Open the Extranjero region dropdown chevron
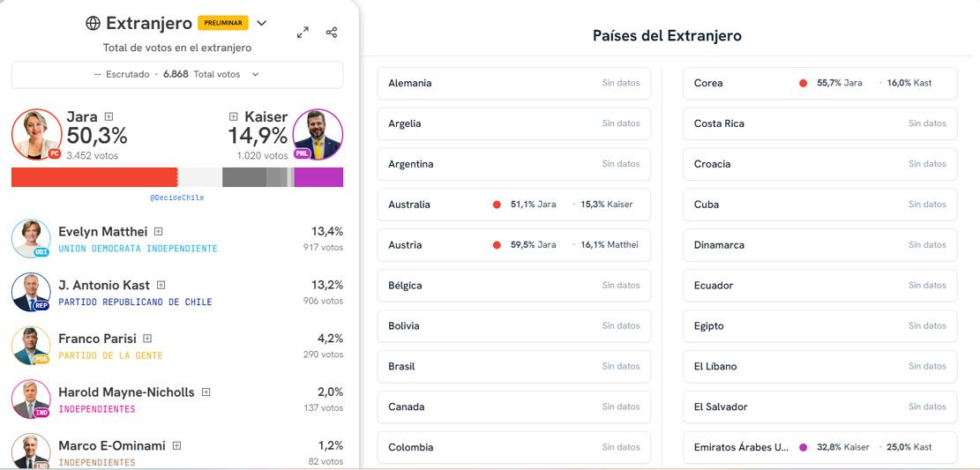The image size is (980, 470). tap(261, 23)
